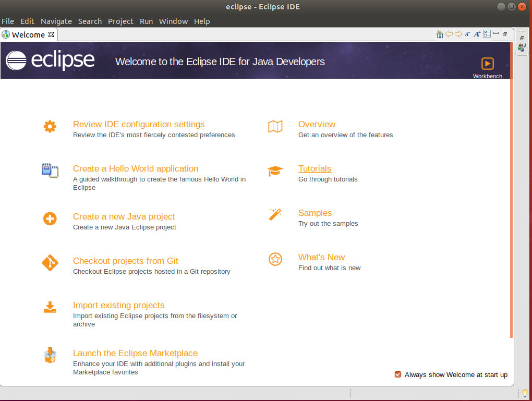Viewport: 532px width, 401px height.
Task: Click the lightbulb tip icon in status bar
Action: [x=525, y=394]
